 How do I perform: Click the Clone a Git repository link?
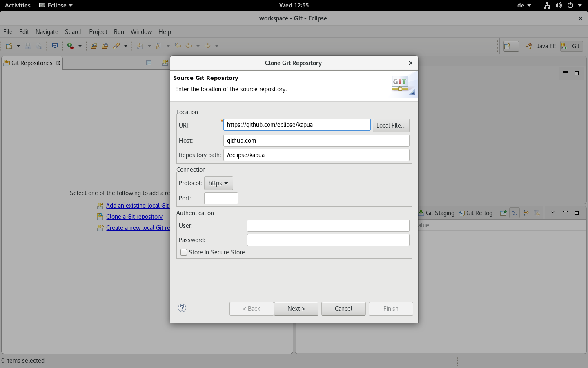point(134,216)
